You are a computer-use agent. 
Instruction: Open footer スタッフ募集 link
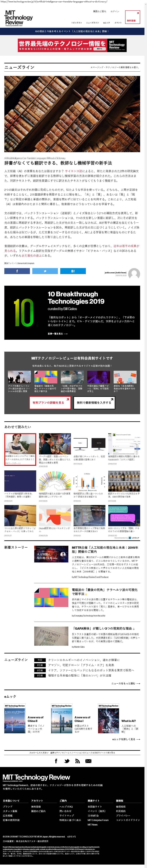(10, 811)
